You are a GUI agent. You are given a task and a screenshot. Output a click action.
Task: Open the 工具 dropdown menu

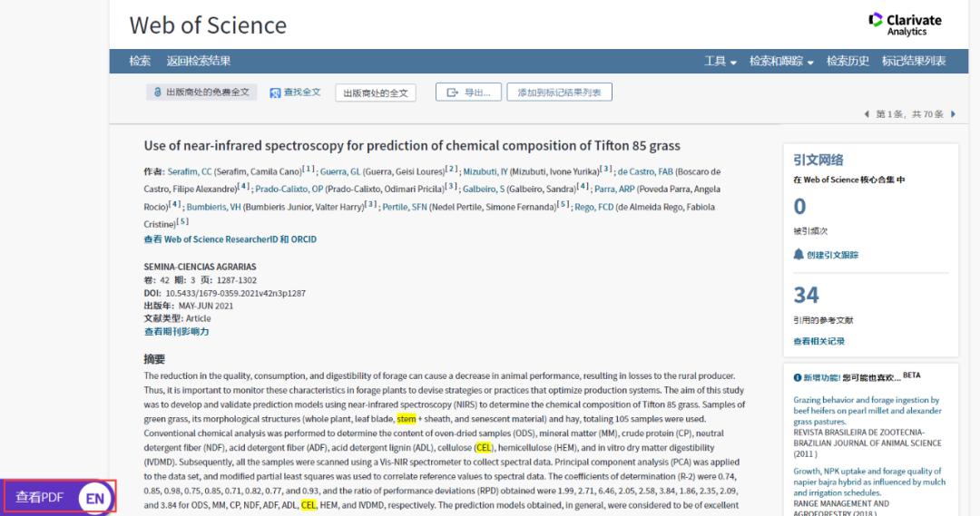click(x=720, y=62)
